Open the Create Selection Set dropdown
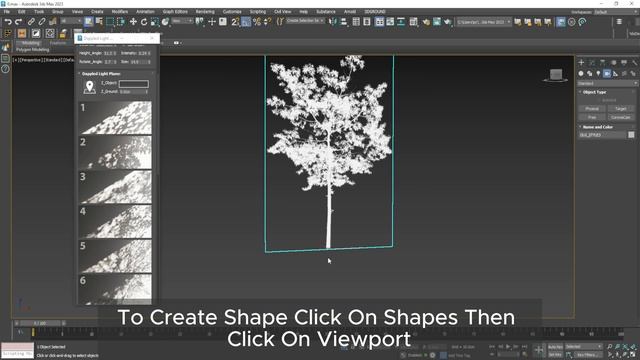The width and height of the screenshot is (640, 360). point(305,21)
